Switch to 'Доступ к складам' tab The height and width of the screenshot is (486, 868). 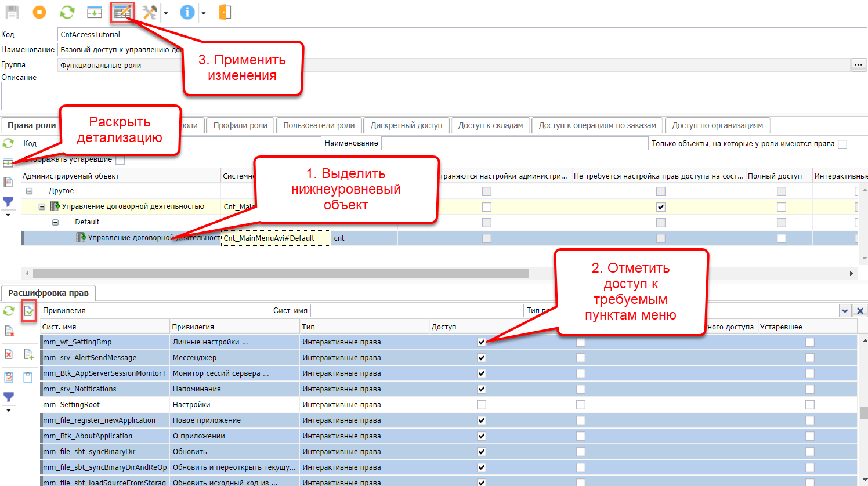(490, 125)
